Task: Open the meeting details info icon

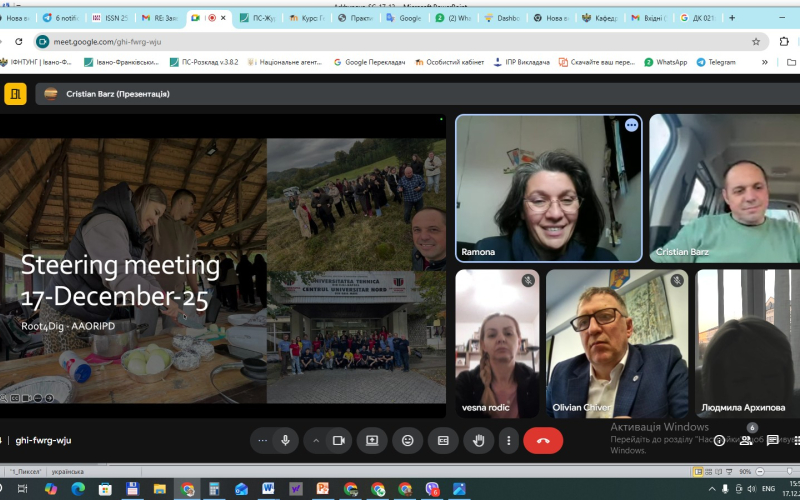Action: pyautogui.click(x=718, y=440)
